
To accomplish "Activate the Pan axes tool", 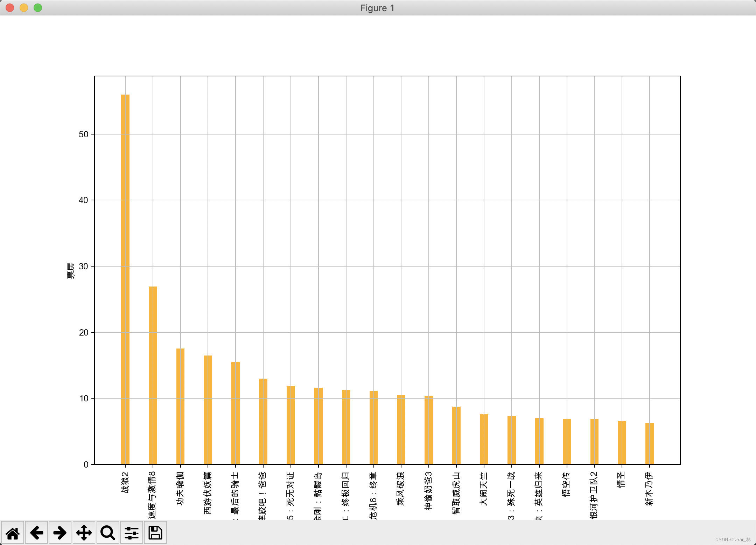I will tap(84, 533).
